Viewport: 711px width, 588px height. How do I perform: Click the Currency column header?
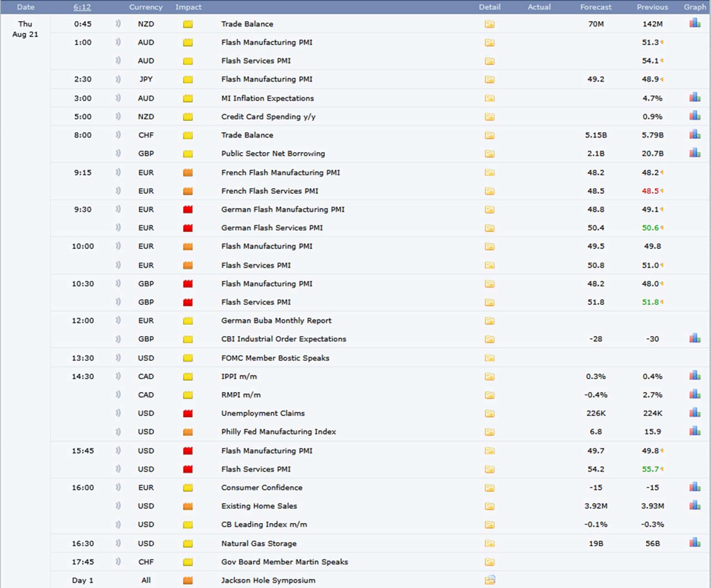146,7
